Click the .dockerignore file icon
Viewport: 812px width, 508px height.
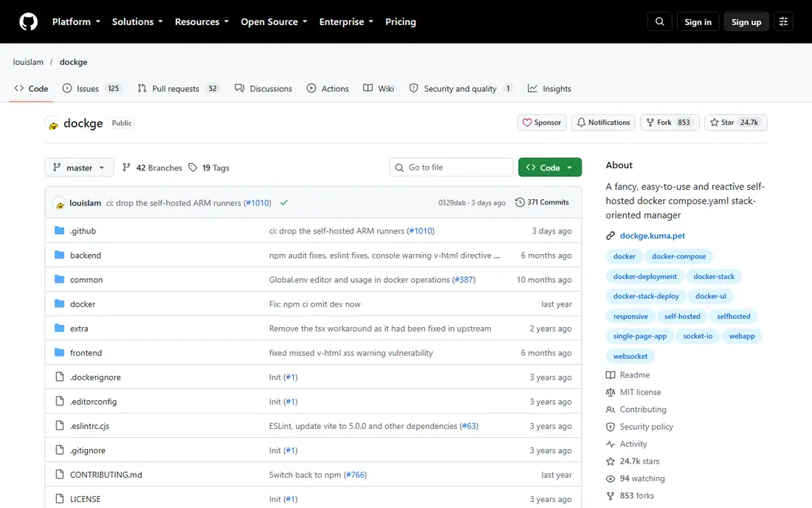[60, 377]
